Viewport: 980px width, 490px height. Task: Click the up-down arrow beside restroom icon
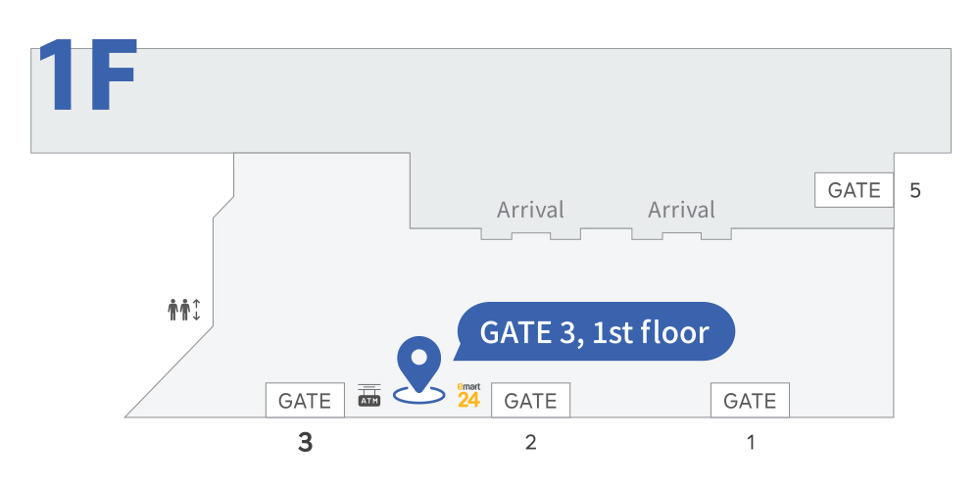tap(196, 310)
